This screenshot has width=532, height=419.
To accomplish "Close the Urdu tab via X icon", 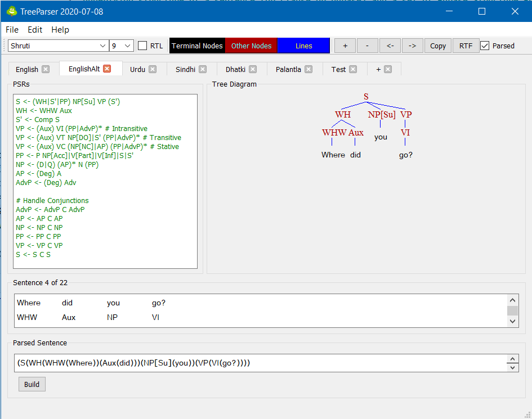I will click(153, 70).
